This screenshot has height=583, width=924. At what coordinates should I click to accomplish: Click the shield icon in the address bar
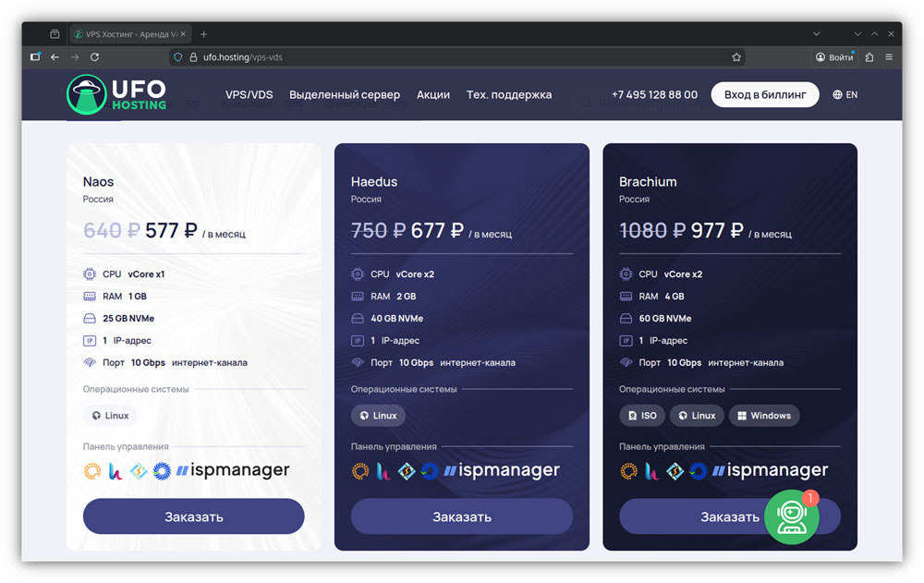(176, 56)
